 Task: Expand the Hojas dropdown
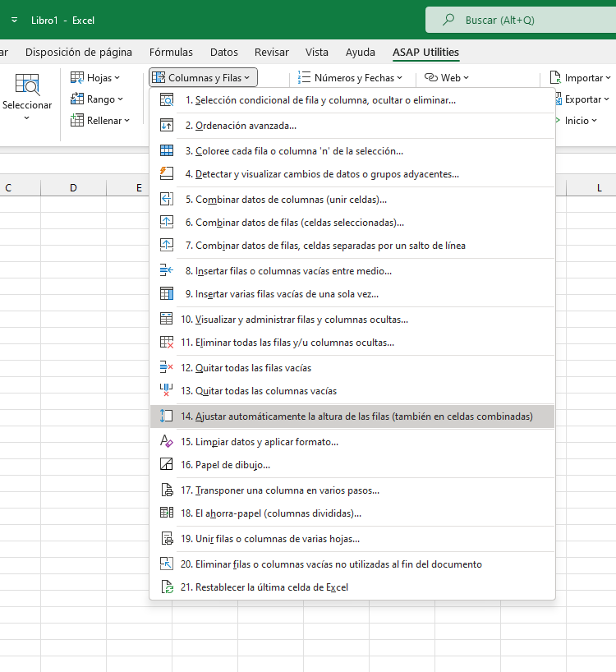[x=95, y=77]
